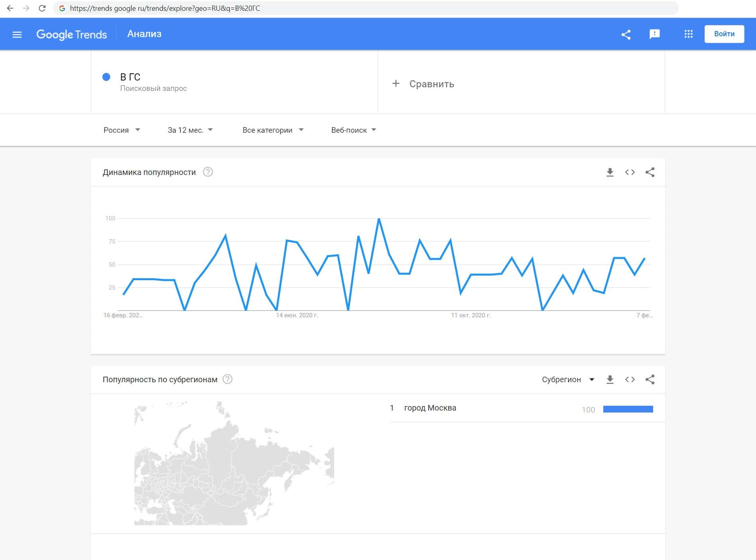Screen dimensions: 756x560
Task: Share the subregion popularity card
Action: [650, 379]
